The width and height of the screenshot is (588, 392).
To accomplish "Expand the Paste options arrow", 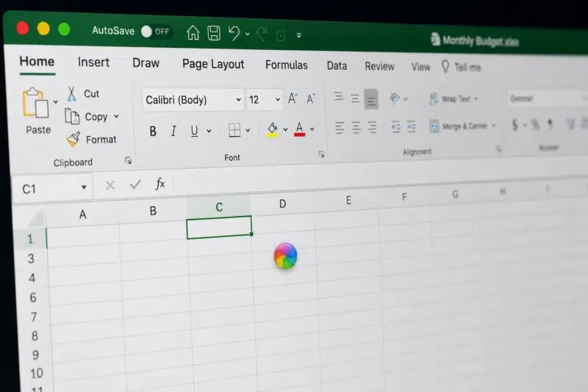I will (x=56, y=101).
